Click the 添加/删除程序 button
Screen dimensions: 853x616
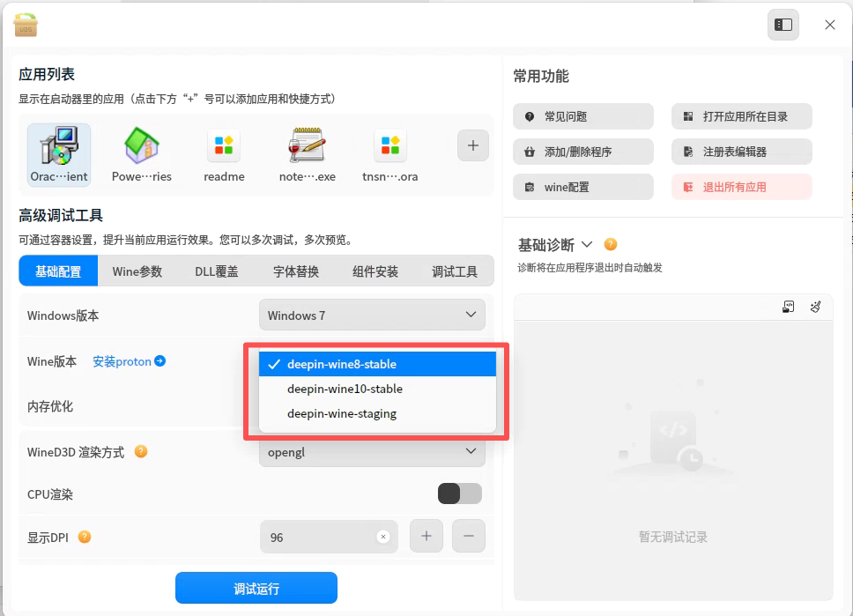pos(583,152)
